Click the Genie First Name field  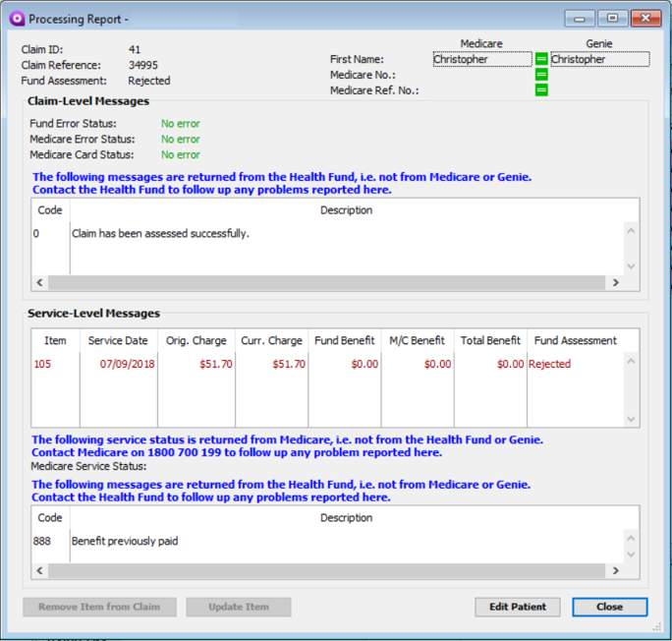coord(598,59)
